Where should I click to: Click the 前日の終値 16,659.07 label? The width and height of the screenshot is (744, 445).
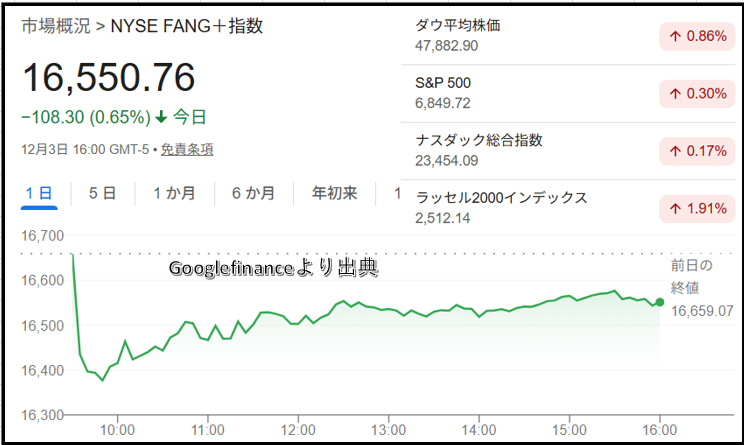(700, 288)
